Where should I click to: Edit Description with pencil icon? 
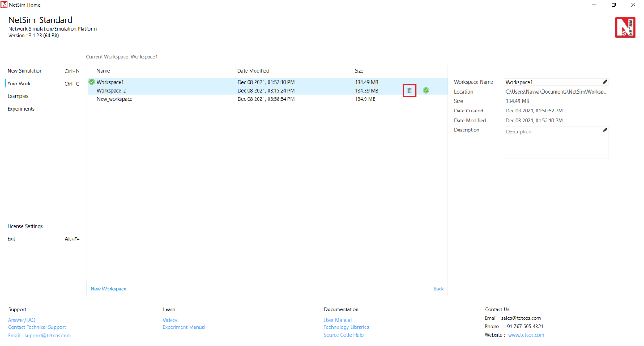tap(605, 130)
